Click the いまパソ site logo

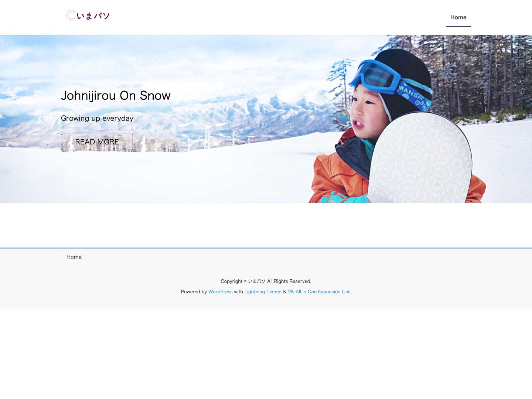click(88, 16)
